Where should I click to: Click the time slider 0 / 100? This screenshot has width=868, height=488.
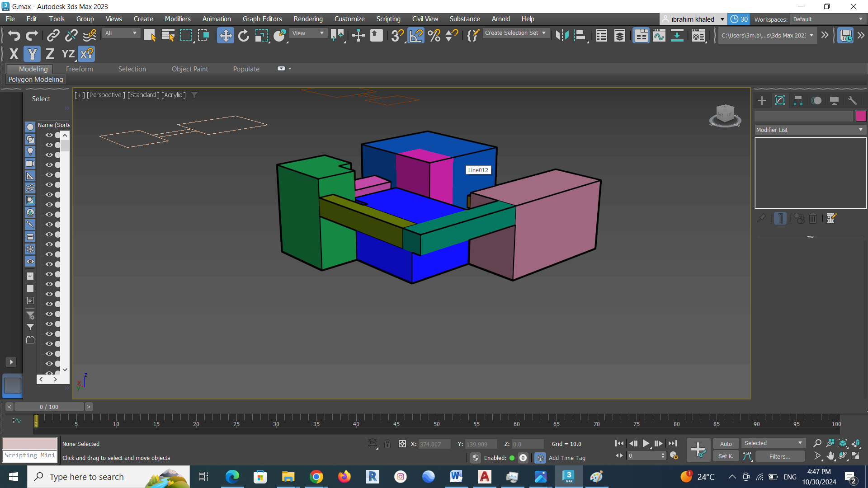click(x=49, y=407)
